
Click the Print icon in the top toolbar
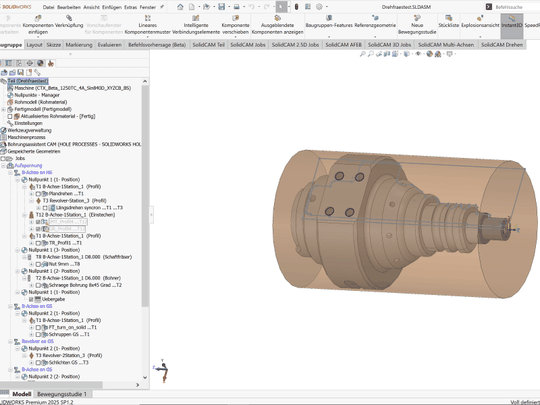(x=237, y=7)
